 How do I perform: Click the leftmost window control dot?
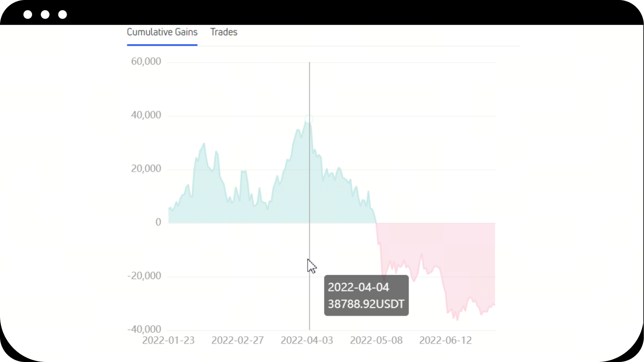click(x=28, y=15)
